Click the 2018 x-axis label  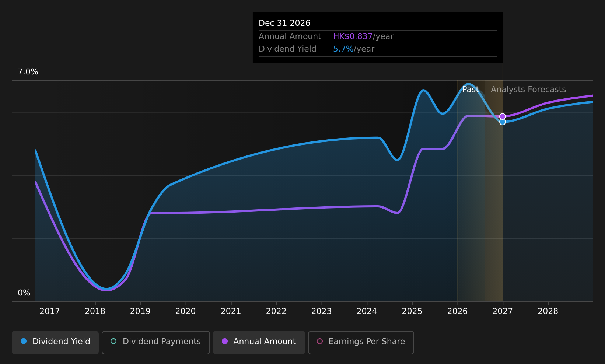(x=95, y=311)
